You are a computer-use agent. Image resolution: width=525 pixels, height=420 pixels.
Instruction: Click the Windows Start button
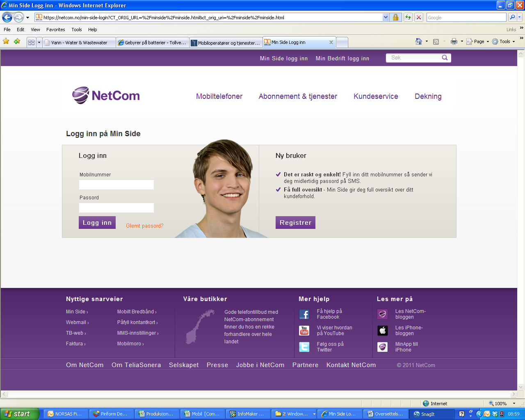[19, 414]
